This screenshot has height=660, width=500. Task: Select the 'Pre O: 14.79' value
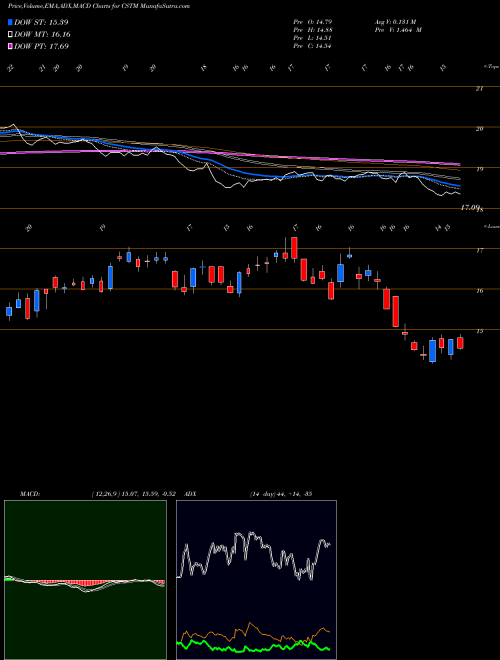click(313, 22)
